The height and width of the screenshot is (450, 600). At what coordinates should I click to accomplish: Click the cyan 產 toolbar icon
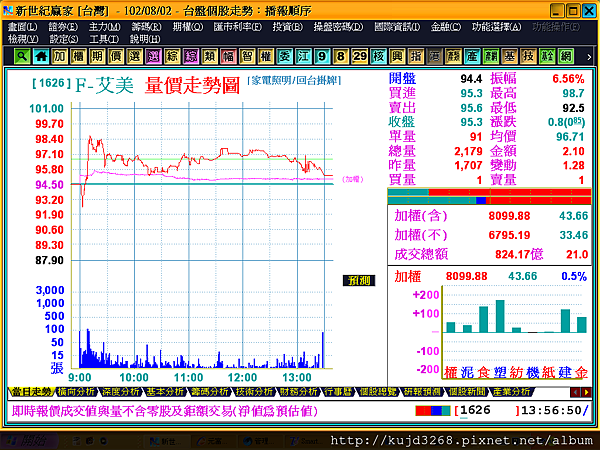tap(472, 57)
